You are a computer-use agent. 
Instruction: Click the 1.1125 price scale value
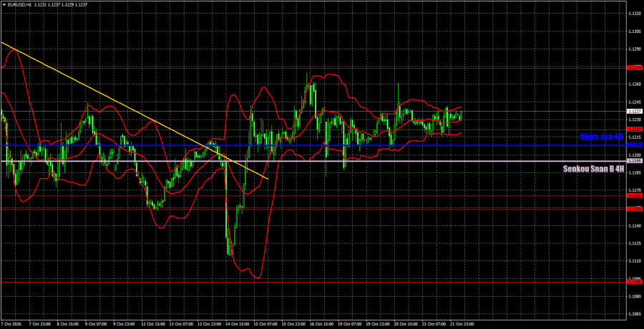(x=633, y=243)
